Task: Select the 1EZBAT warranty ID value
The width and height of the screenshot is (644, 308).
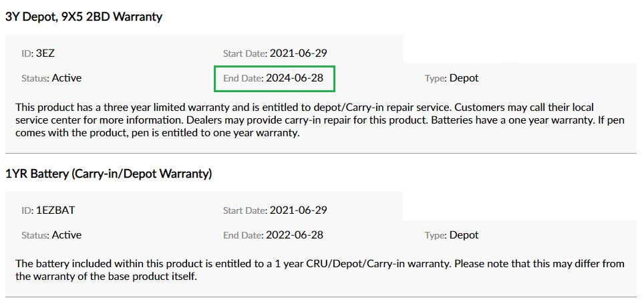Action: [55, 210]
